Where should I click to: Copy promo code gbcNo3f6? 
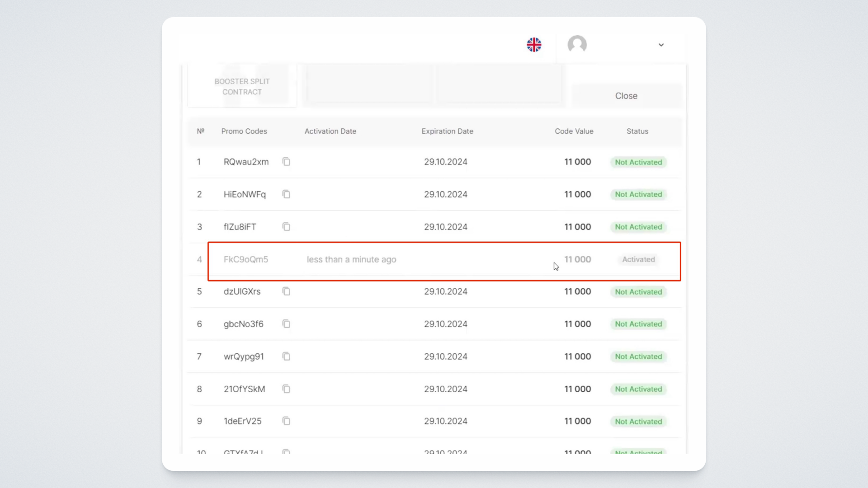[x=286, y=324]
